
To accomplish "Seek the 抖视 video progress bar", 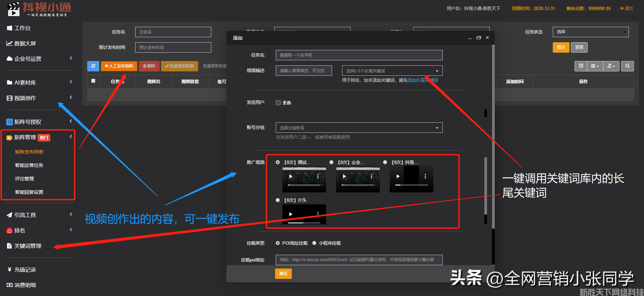I will tap(412, 185).
